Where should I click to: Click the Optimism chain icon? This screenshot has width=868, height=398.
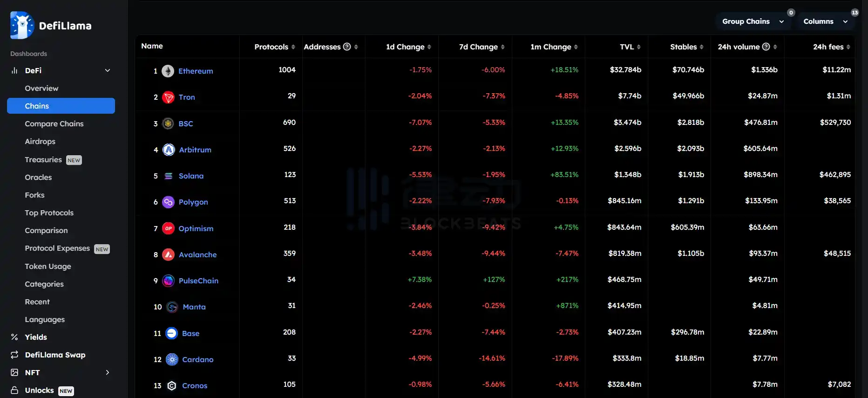click(x=168, y=228)
